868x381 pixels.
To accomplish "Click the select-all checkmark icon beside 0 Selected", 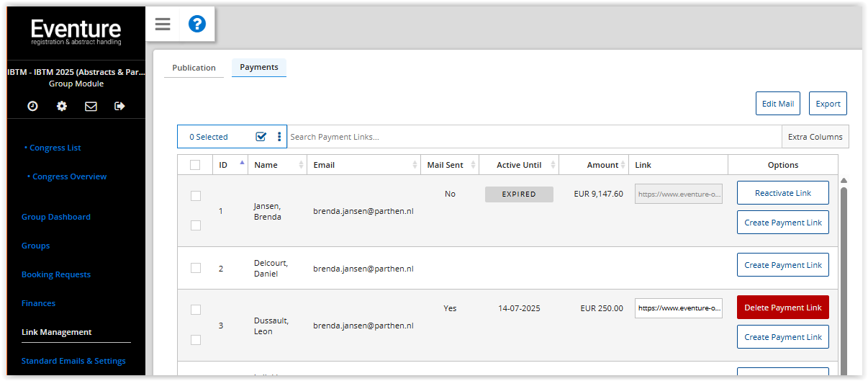I will pyautogui.click(x=261, y=137).
